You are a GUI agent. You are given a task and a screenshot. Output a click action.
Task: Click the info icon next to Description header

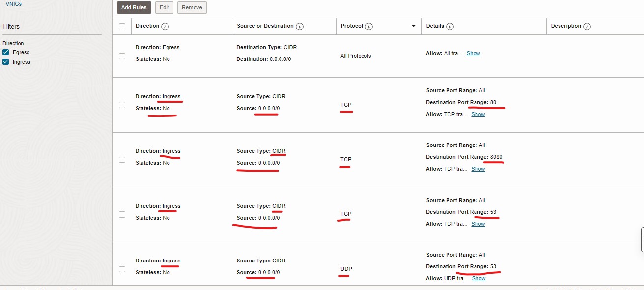click(x=587, y=27)
